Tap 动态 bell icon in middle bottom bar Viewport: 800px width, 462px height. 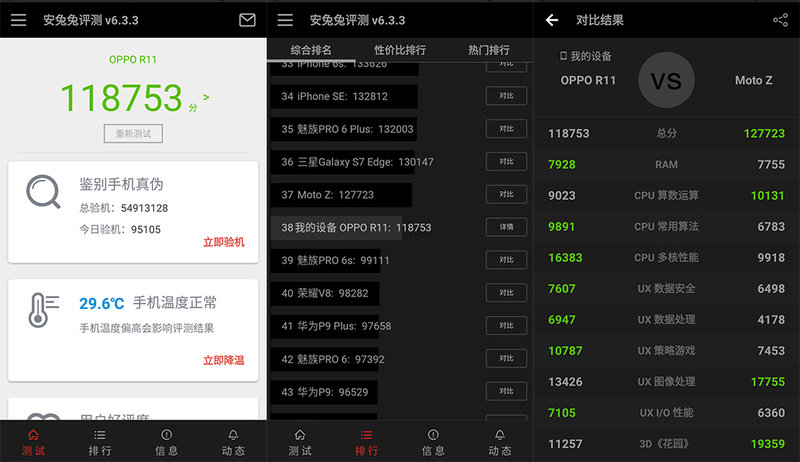click(x=500, y=435)
